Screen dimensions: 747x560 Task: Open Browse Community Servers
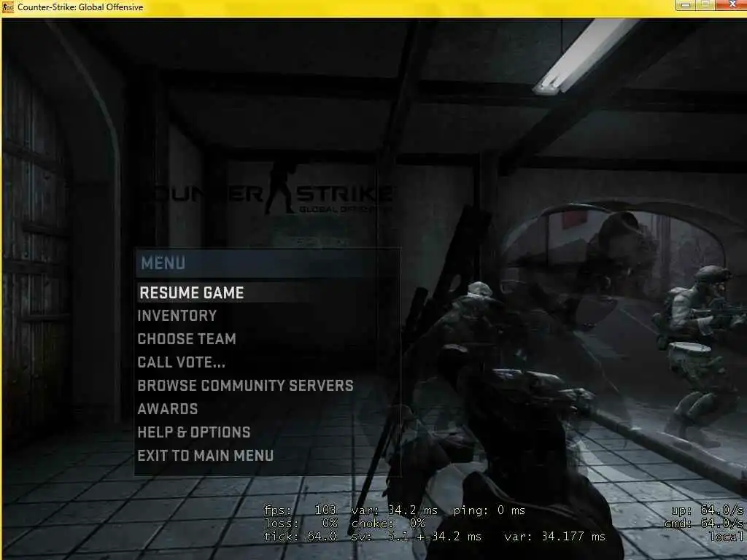coord(245,386)
